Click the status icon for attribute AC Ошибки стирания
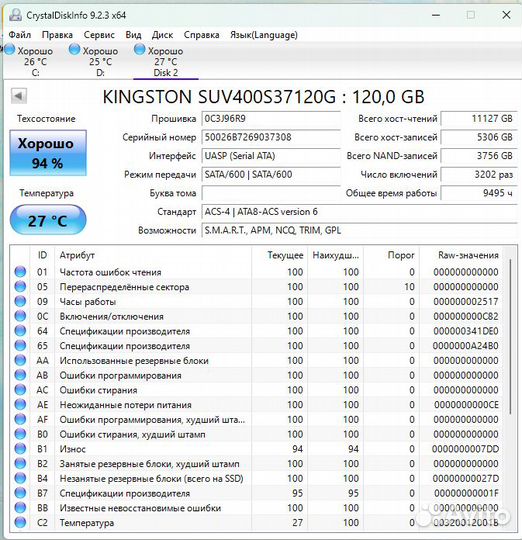522x540 pixels. point(20,390)
